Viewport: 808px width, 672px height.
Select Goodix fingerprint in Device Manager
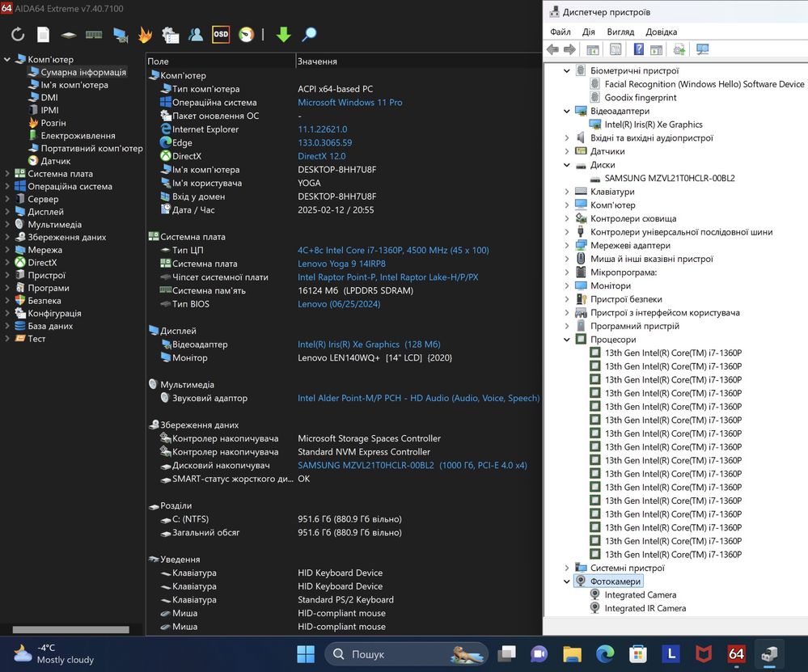click(640, 97)
